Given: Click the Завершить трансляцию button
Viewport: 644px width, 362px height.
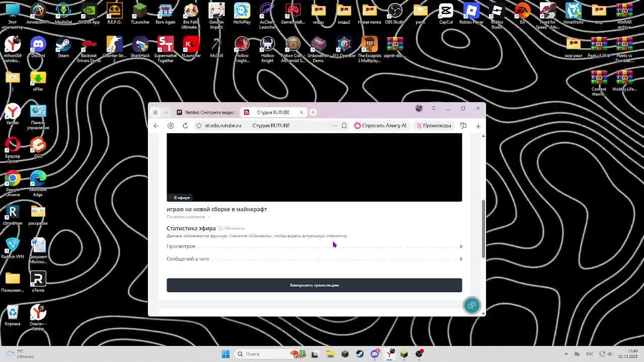Looking at the screenshot, I should click(x=314, y=285).
